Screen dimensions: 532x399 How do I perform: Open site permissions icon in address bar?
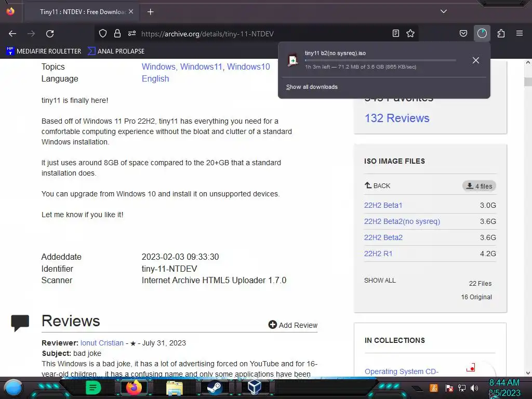[x=132, y=33]
